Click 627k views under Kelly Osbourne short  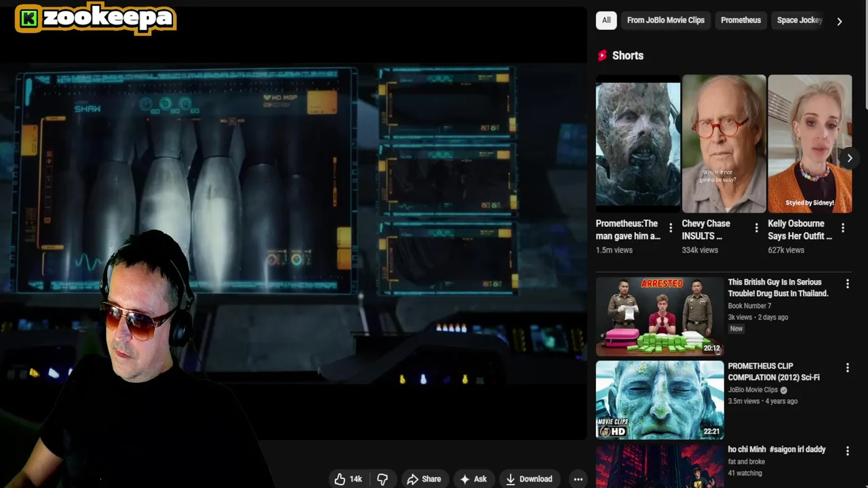(x=786, y=250)
